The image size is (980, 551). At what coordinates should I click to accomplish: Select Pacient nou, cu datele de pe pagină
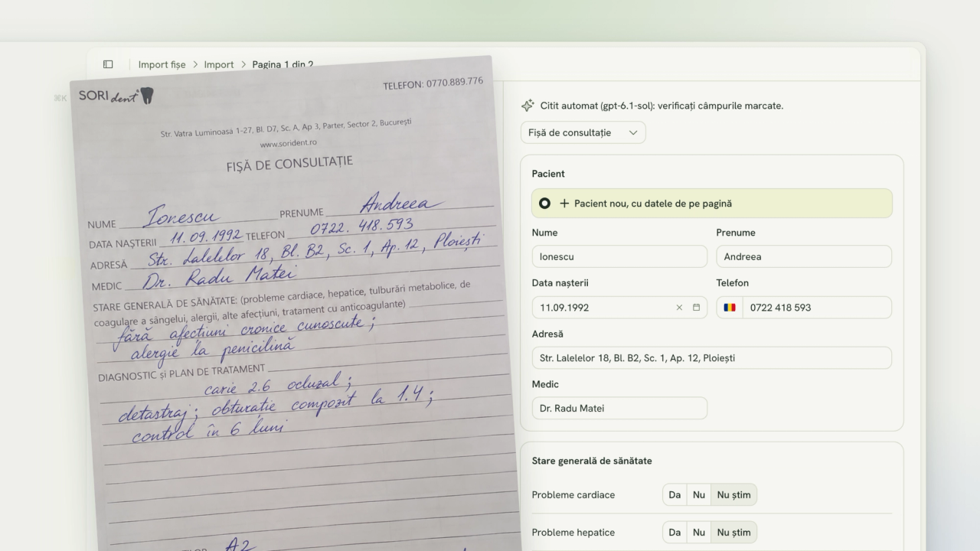[x=712, y=204]
